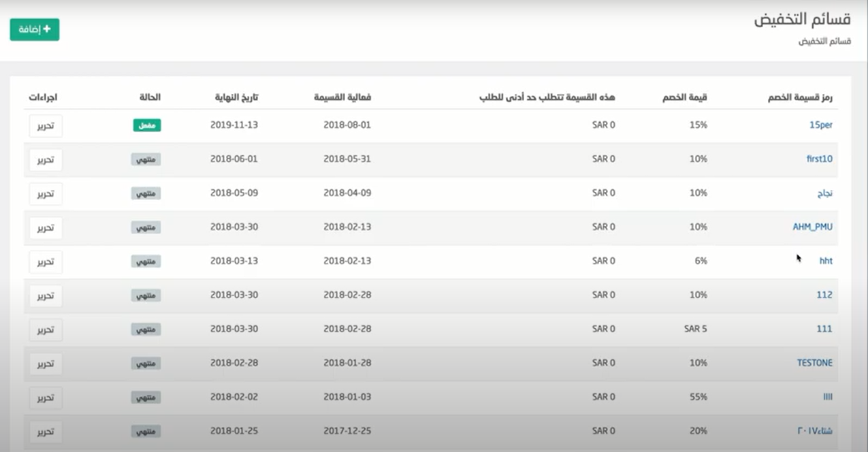This screenshot has height=452, width=868.
Task: Edit the first10 coupon via تحرير
Action: [x=46, y=160]
